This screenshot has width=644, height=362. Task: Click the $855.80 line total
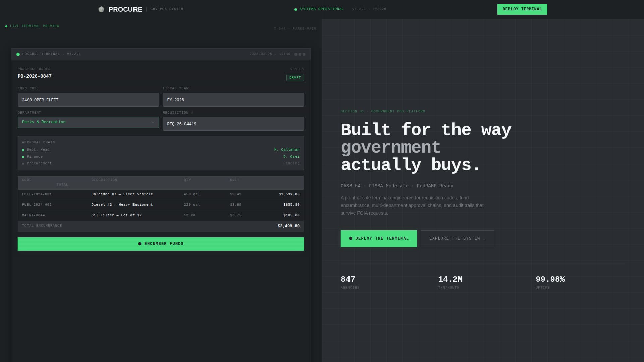(x=291, y=205)
